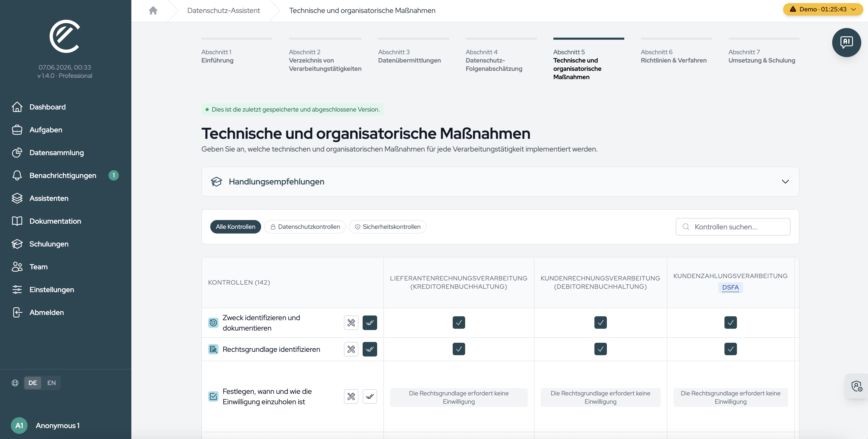868x439 pixels.
Task: Click the Datensammlung pie chart icon
Action: tap(17, 153)
